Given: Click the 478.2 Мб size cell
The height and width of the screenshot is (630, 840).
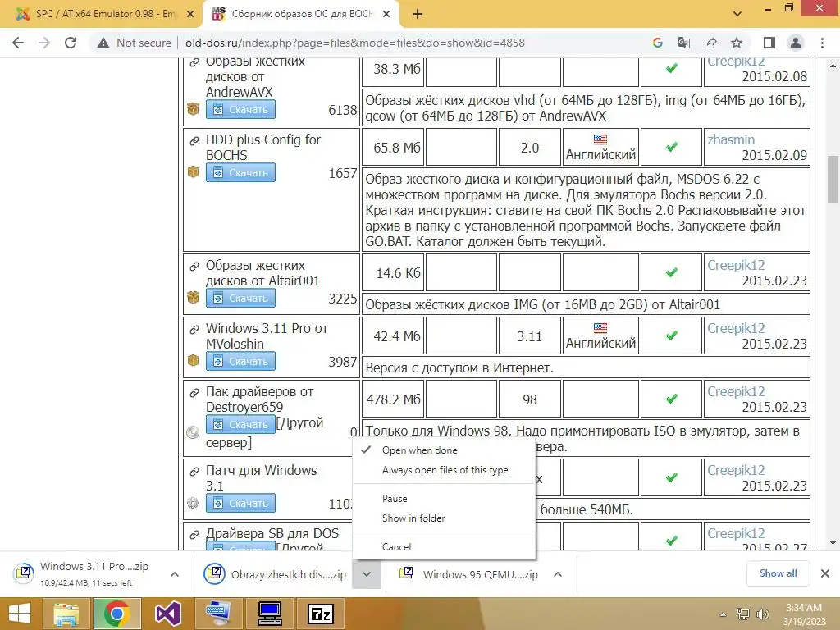Looking at the screenshot, I should tap(394, 399).
